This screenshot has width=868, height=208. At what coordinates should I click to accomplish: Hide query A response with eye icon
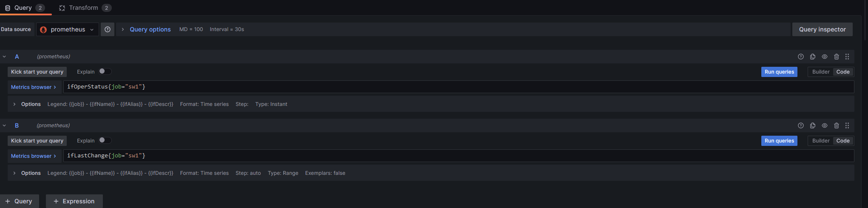coord(825,57)
